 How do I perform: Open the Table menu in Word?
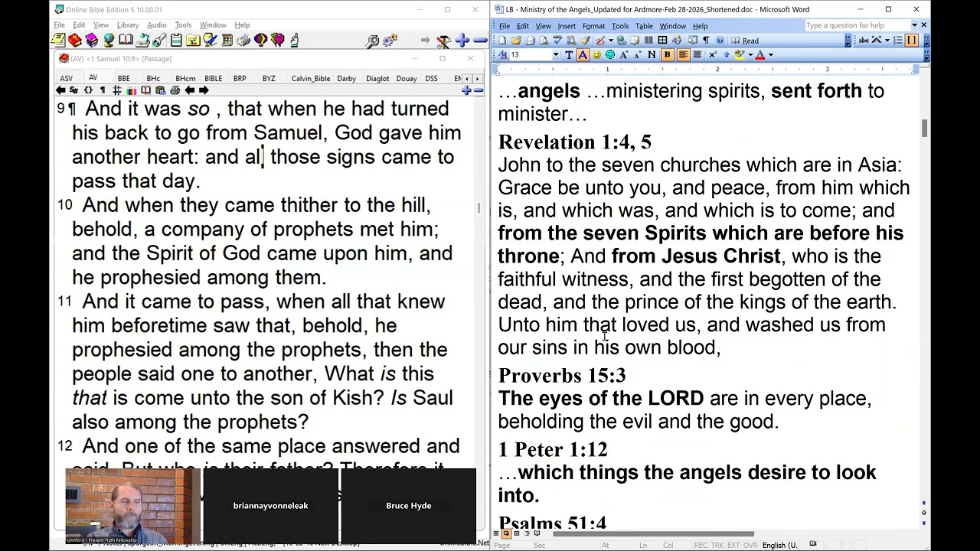tap(644, 26)
